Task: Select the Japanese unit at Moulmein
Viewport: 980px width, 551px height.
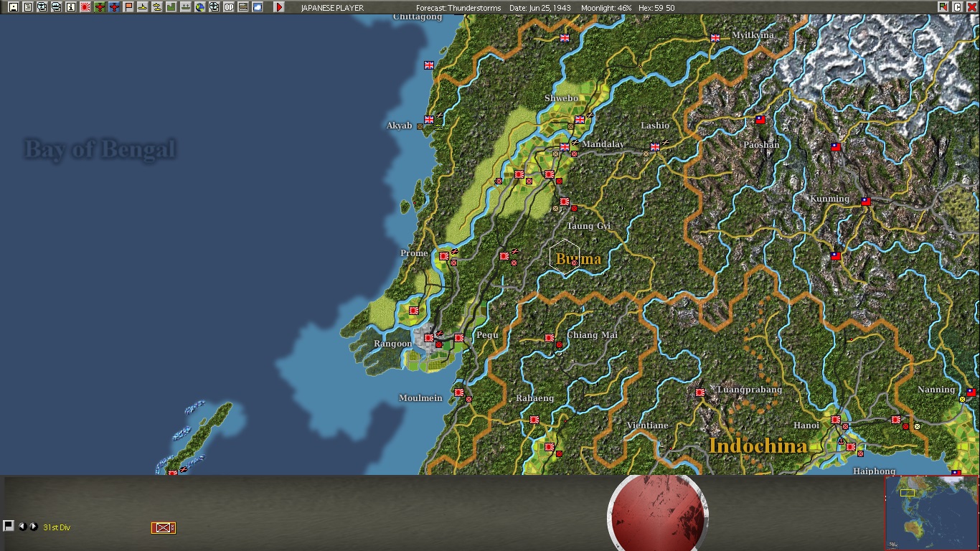Action: [459, 392]
